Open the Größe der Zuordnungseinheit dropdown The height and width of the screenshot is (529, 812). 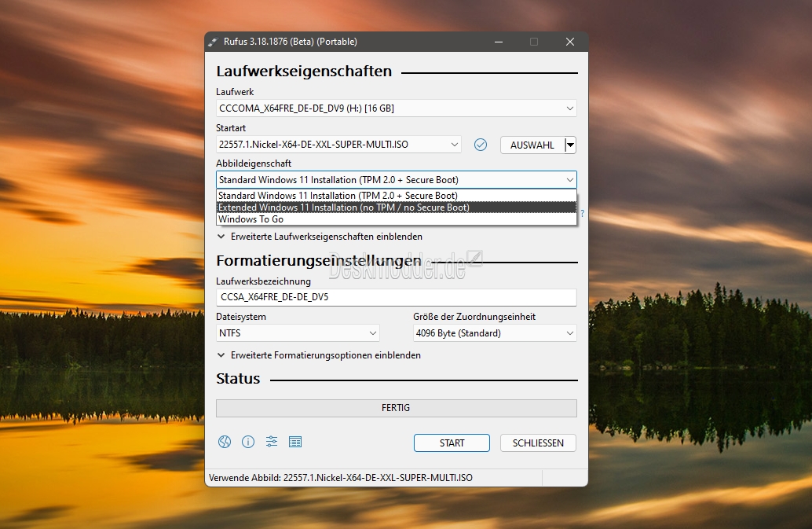(x=495, y=333)
